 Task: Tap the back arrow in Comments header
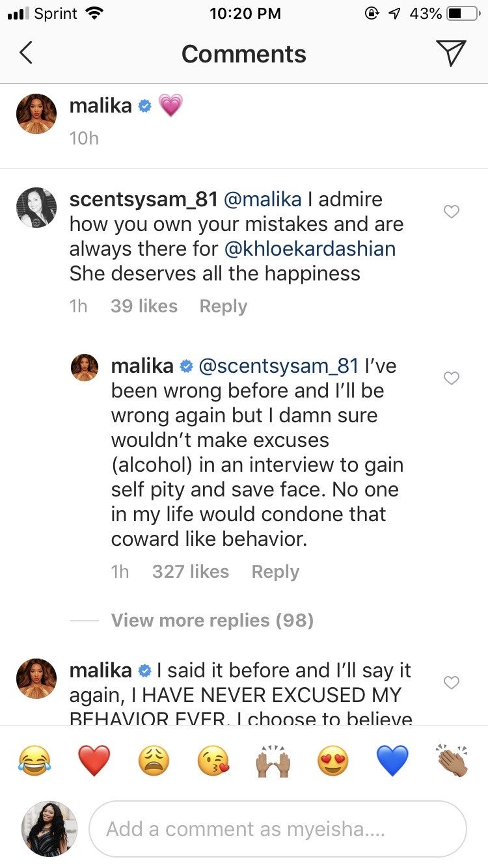click(26, 53)
